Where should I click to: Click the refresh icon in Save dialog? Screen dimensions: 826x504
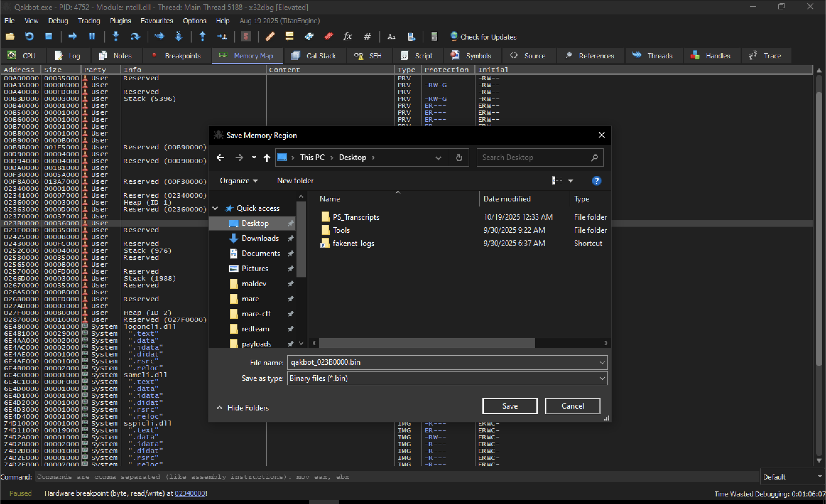pyautogui.click(x=459, y=158)
